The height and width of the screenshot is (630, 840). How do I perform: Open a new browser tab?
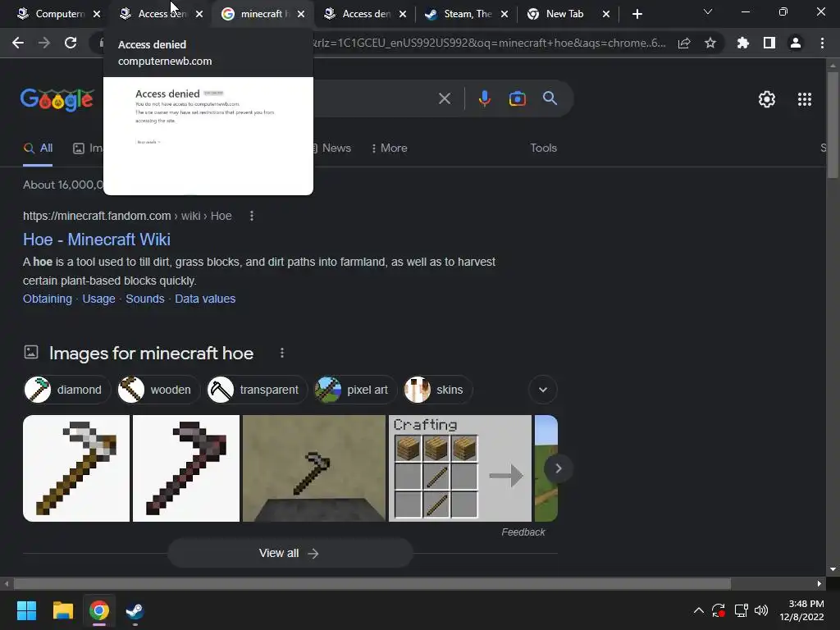[637, 14]
